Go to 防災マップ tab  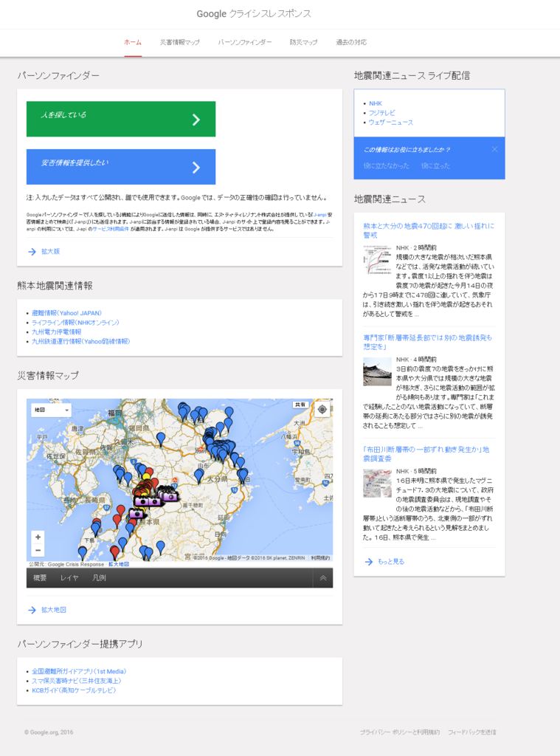[304, 42]
